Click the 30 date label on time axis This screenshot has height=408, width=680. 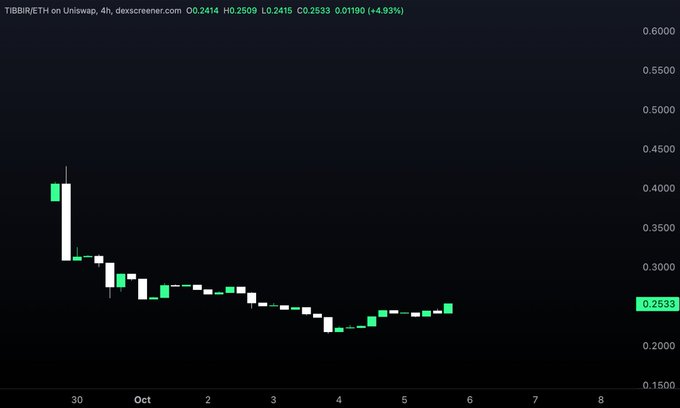77,400
